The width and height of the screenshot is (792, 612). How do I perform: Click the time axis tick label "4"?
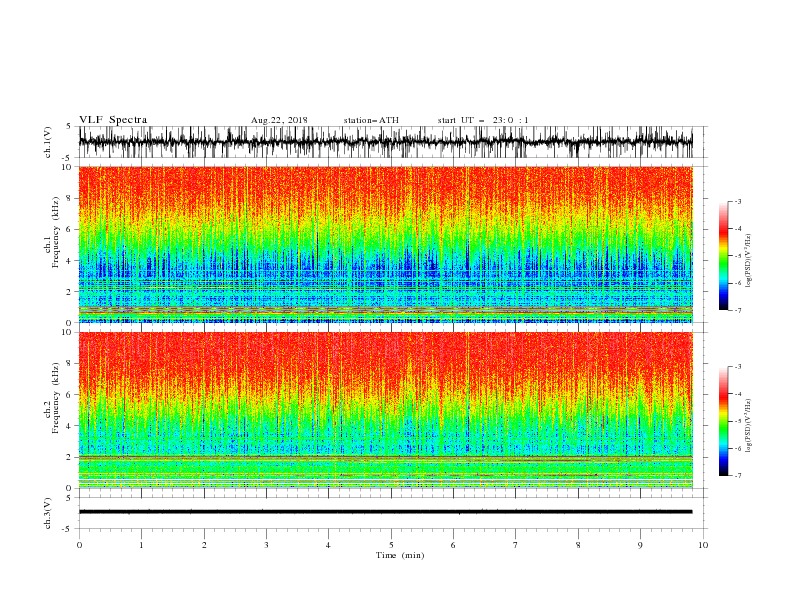point(328,545)
